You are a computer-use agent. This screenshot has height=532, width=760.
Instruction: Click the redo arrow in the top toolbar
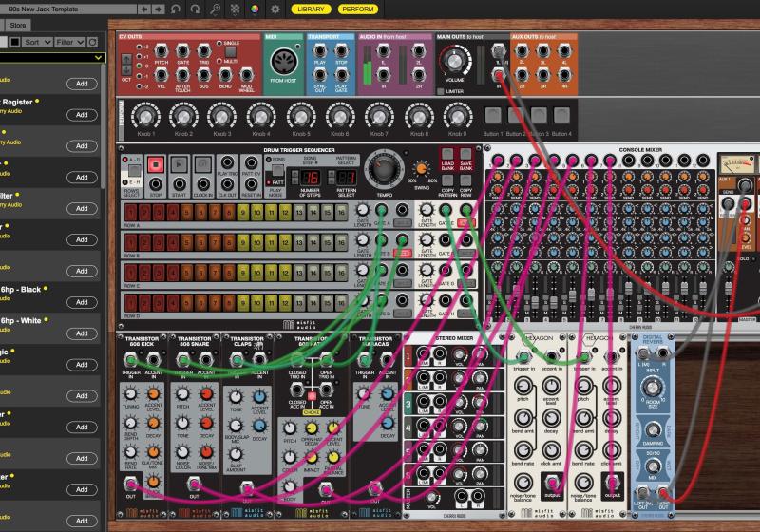point(195,9)
